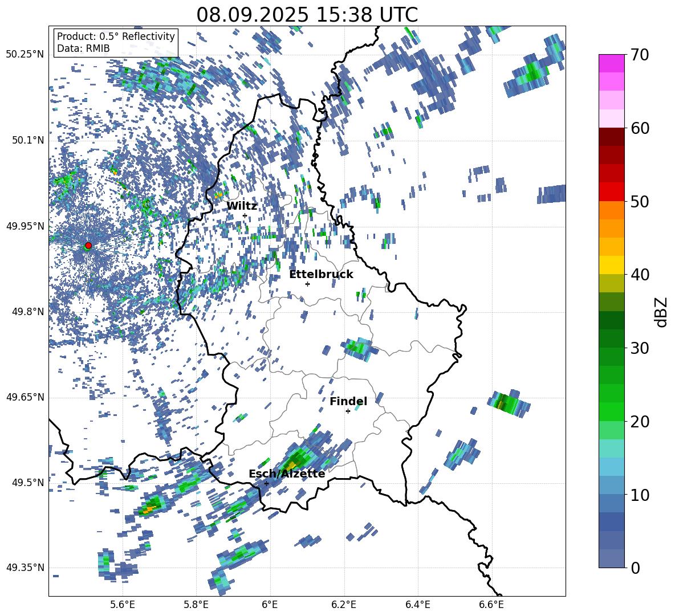Click the dark maroon 60 dBZ band

pyautogui.click(x=611, y=136)
